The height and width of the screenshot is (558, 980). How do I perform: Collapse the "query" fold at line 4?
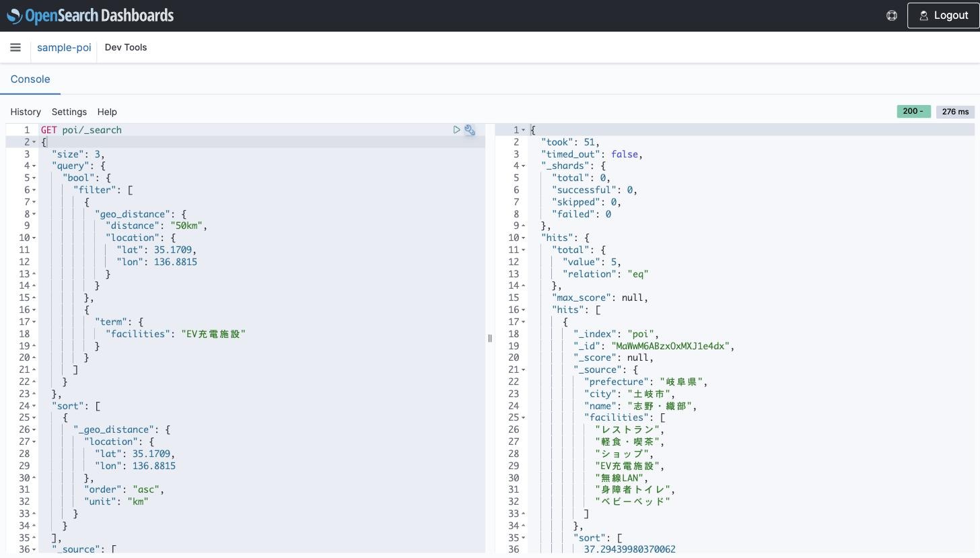tap(34, 166)
